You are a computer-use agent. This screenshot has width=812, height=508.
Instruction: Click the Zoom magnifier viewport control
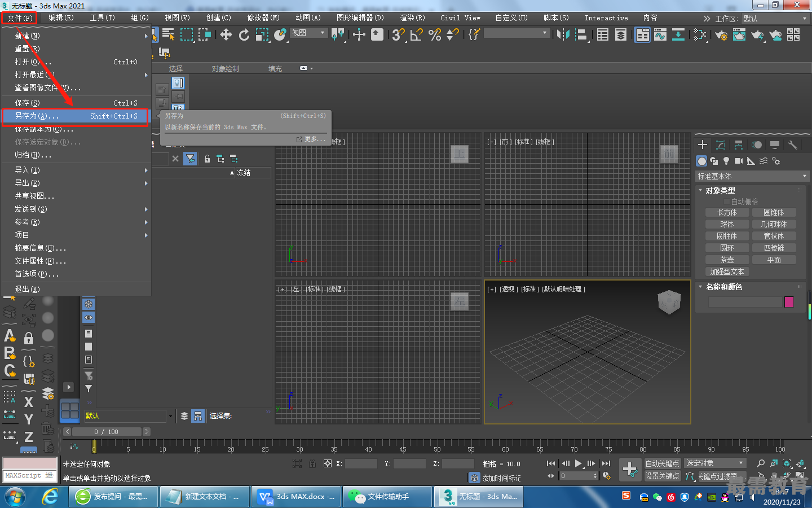761,463
